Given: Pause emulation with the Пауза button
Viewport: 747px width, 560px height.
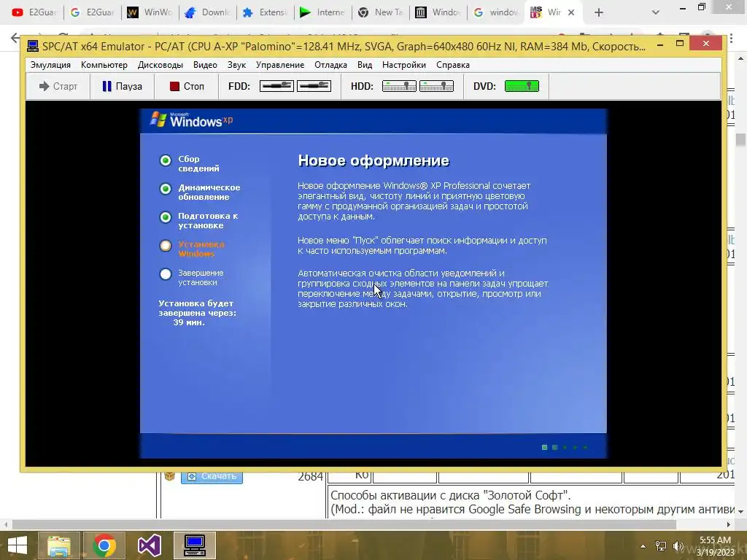Looking at the screenshot, I should click(x=122, y=86).
